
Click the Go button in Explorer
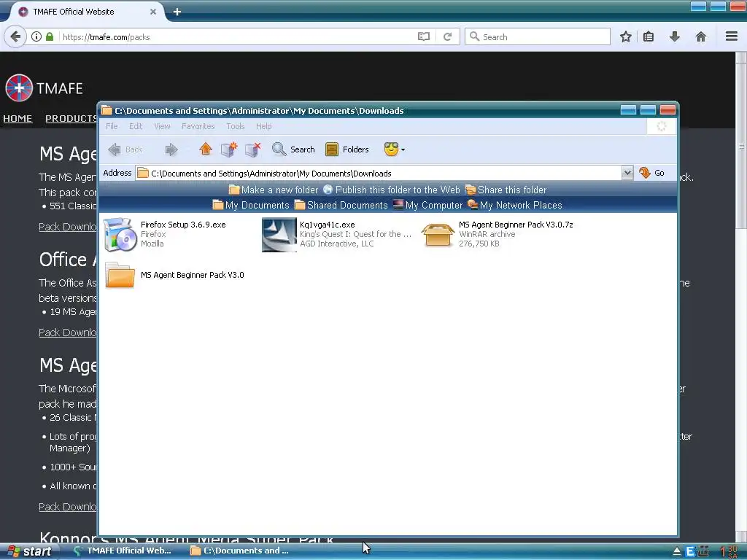(651, 173)
